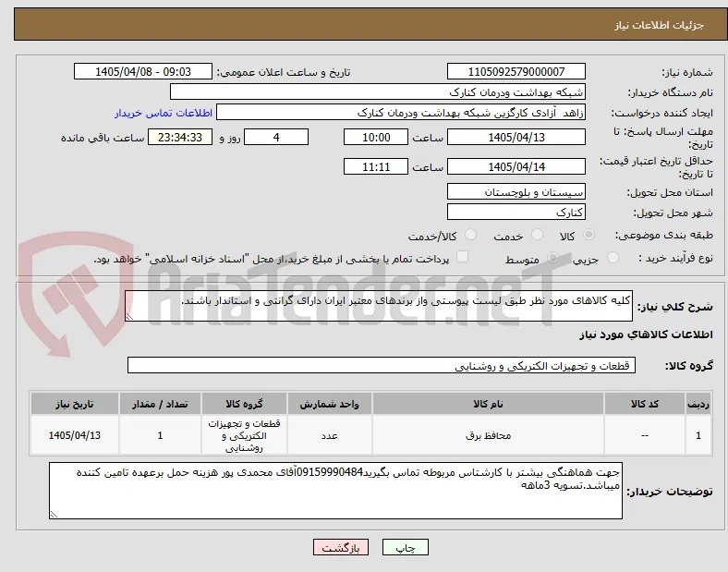Click the نام کالا column header

point(488,404)
